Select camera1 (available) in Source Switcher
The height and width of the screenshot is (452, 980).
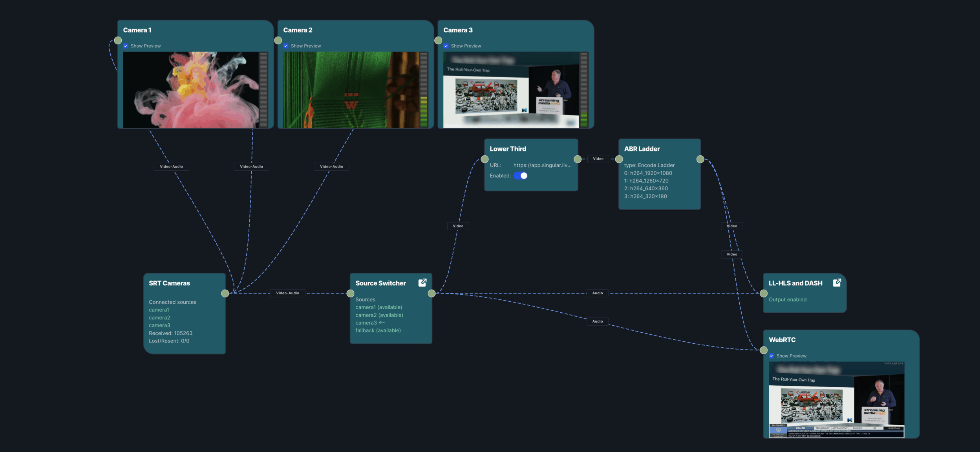click(378, 307)
